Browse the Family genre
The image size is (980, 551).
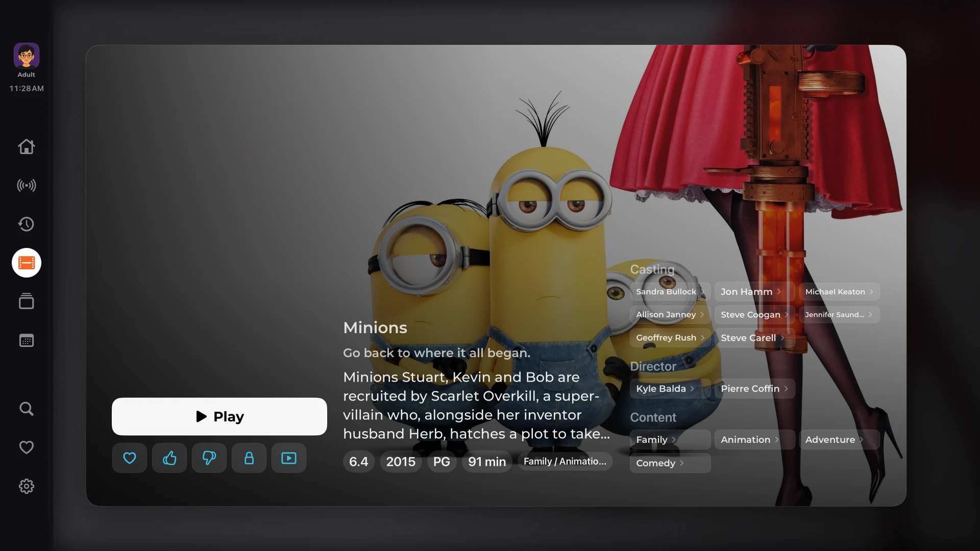(670, 440)
